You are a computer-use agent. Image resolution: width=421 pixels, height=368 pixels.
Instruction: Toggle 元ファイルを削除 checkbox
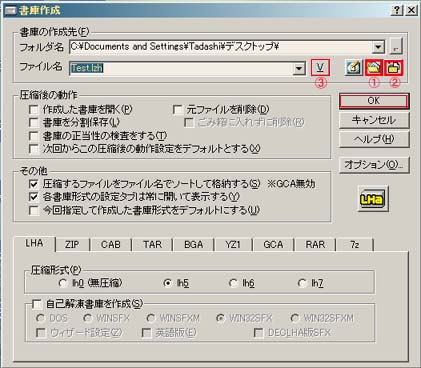[x=178, y=110]
